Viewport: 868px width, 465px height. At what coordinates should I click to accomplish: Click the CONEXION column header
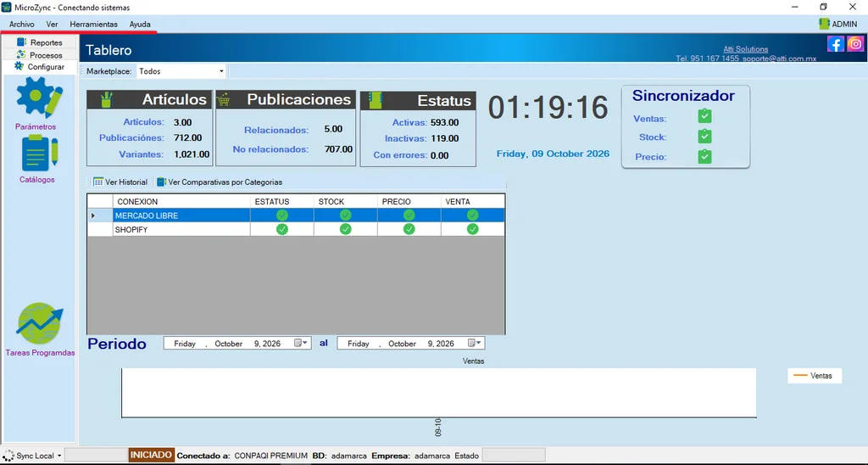coord(181,201)
